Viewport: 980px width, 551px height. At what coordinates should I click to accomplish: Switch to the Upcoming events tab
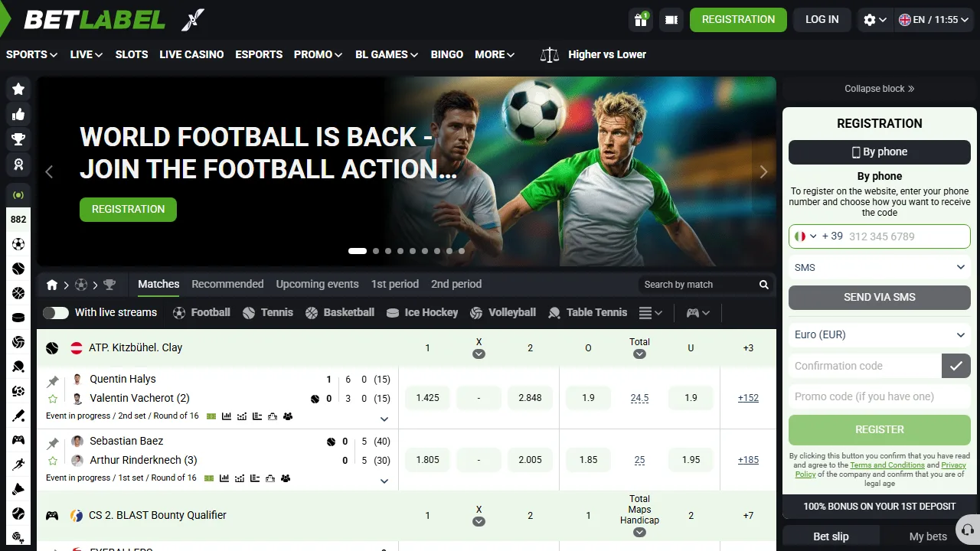click(x=317, y=284)
